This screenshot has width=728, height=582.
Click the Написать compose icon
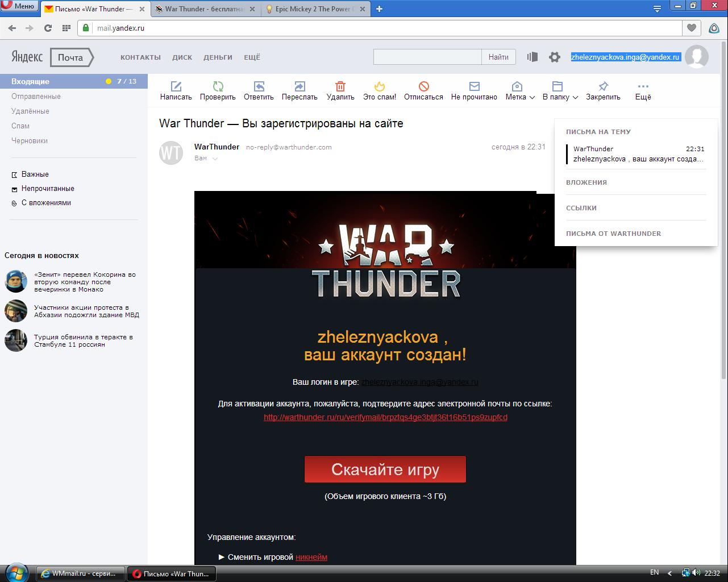(176, 86)
